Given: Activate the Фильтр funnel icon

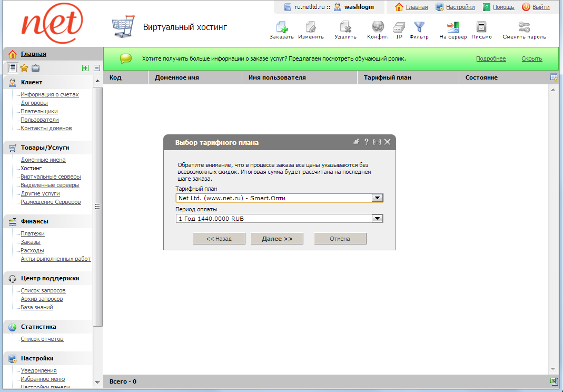Looking at the screenshot, I should [419, 26].
